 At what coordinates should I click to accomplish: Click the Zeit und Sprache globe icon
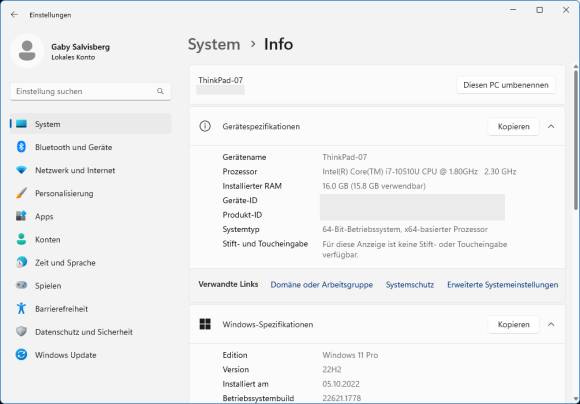point(21,262)
